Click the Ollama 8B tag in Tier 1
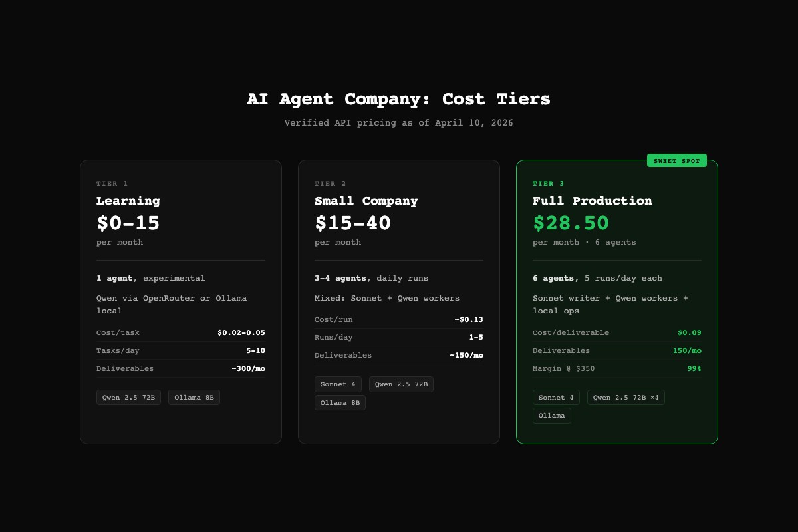798x532 pixels. click(194, 397)
